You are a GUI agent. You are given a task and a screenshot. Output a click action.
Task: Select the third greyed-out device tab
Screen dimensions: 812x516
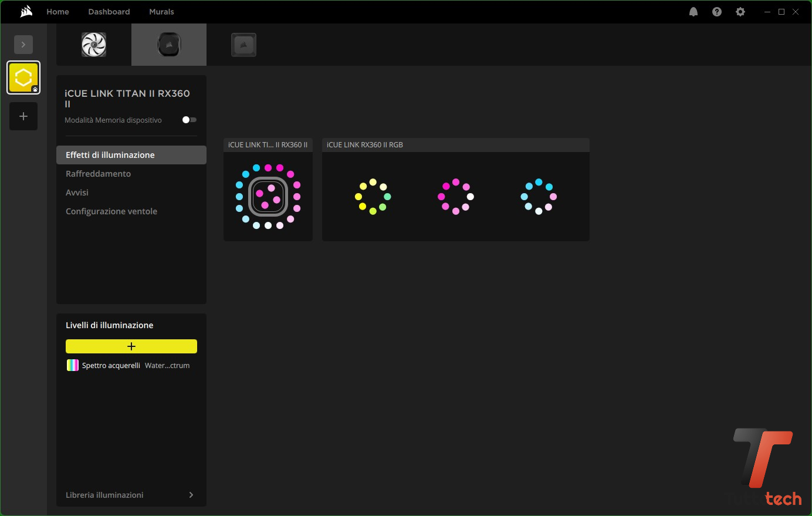243,45
